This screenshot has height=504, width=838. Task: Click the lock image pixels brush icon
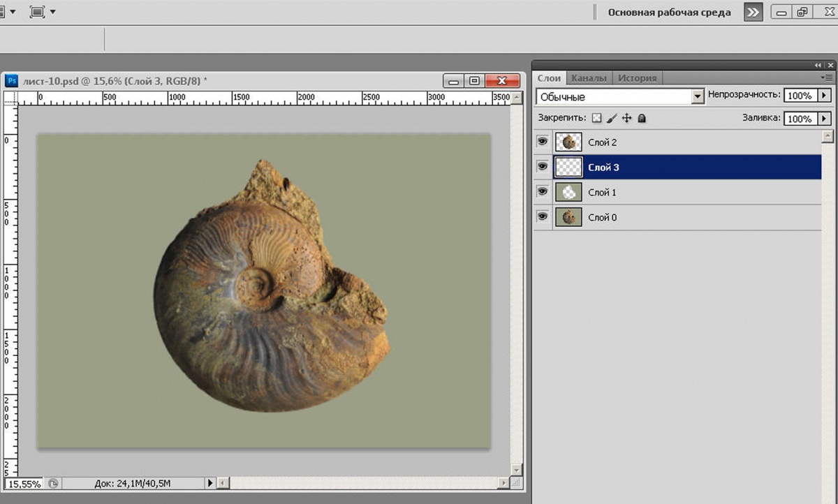tap(612, 119)
